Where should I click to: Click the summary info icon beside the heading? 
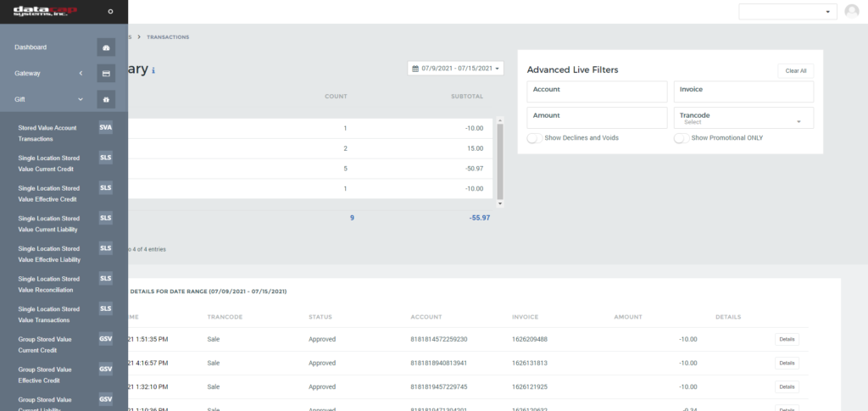pyautogui.click(x=153, y=70)
